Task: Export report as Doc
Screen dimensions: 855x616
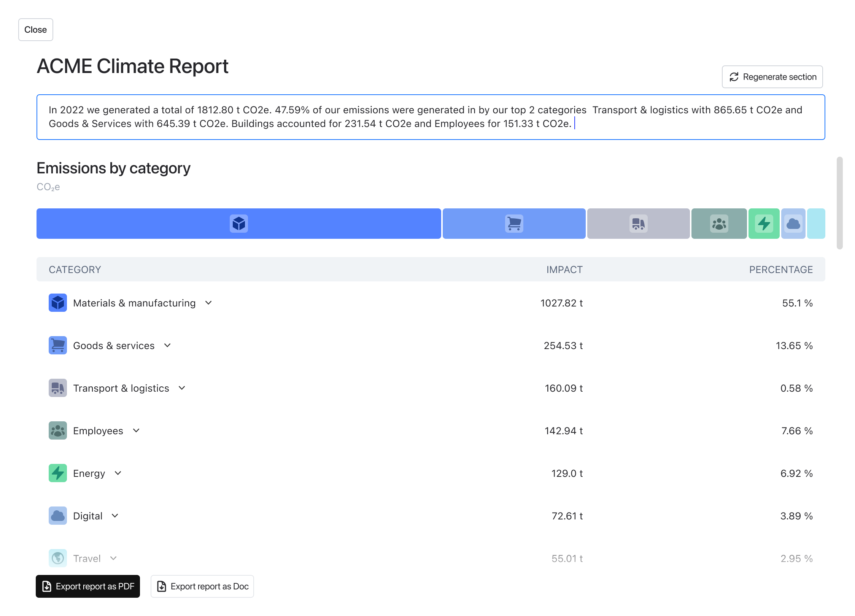Action: pos(202,586)
